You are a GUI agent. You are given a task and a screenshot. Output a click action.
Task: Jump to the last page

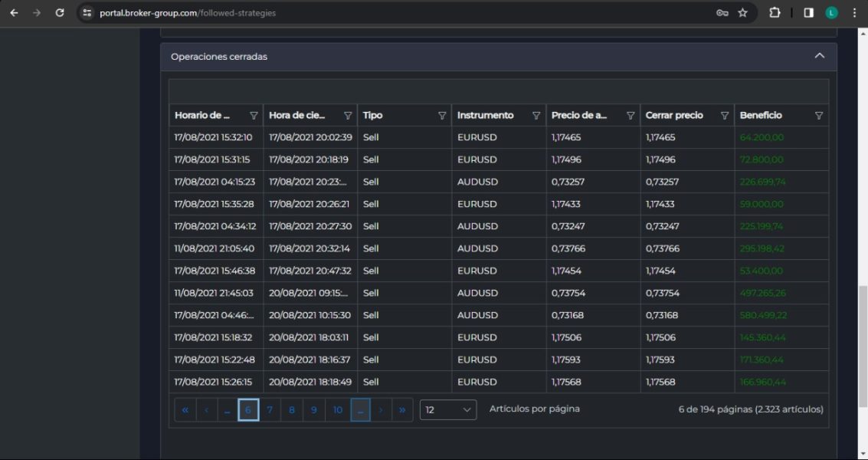pos(402,410)
